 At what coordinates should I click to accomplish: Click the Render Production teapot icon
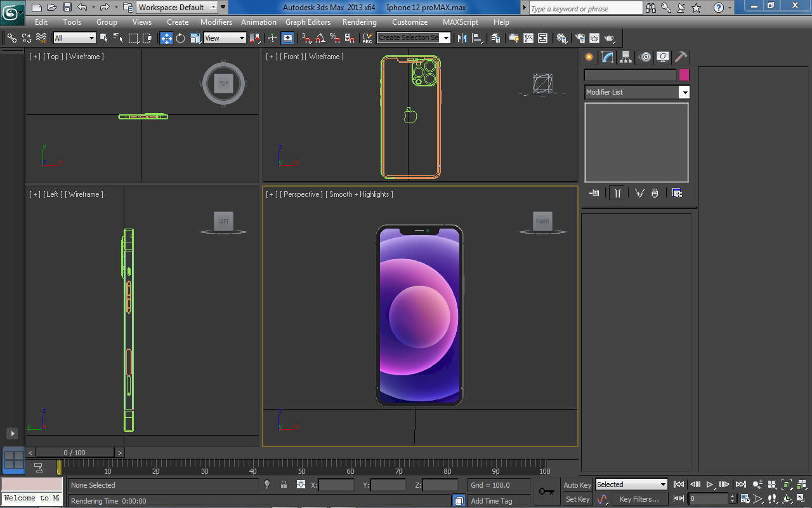610,38
